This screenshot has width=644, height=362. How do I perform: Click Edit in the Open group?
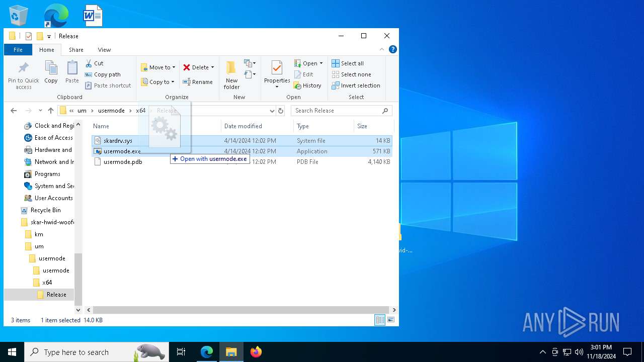304,74
